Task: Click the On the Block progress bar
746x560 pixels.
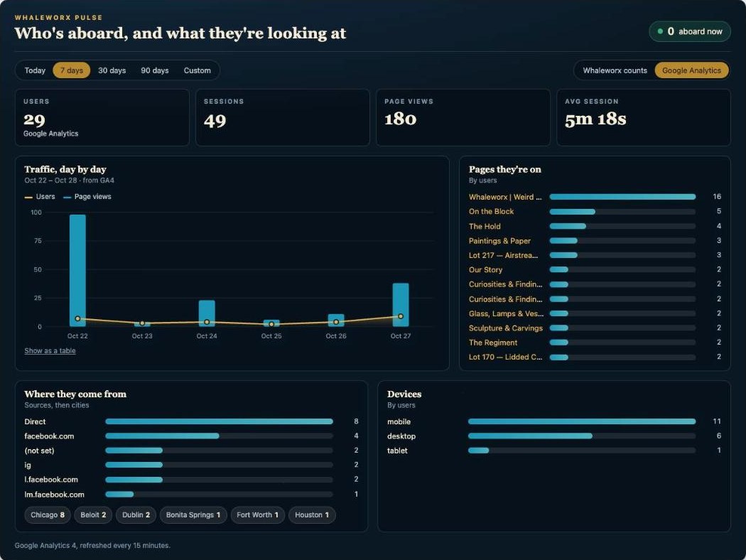Action: point(622,211)
